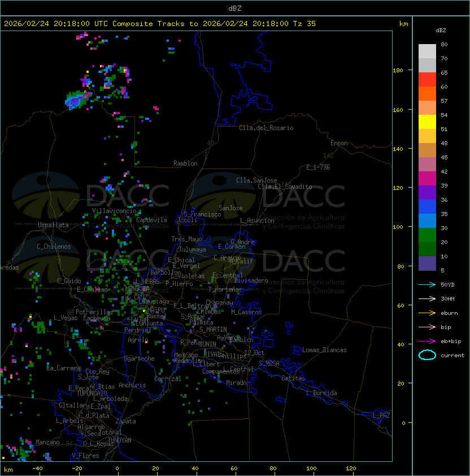Click the cyan 'current' ellipse icon
The image size is (470, 476).
(427, 355)
